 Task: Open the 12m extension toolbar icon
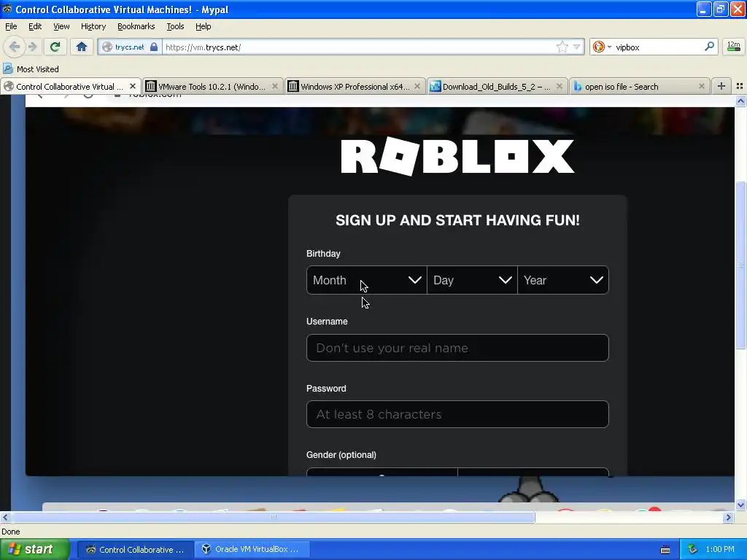coord(733,47)
